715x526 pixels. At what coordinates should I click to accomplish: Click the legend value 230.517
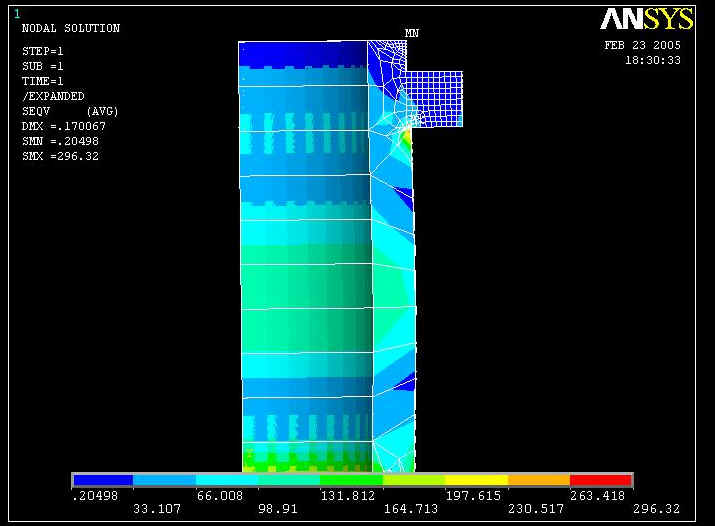(536, 509)
